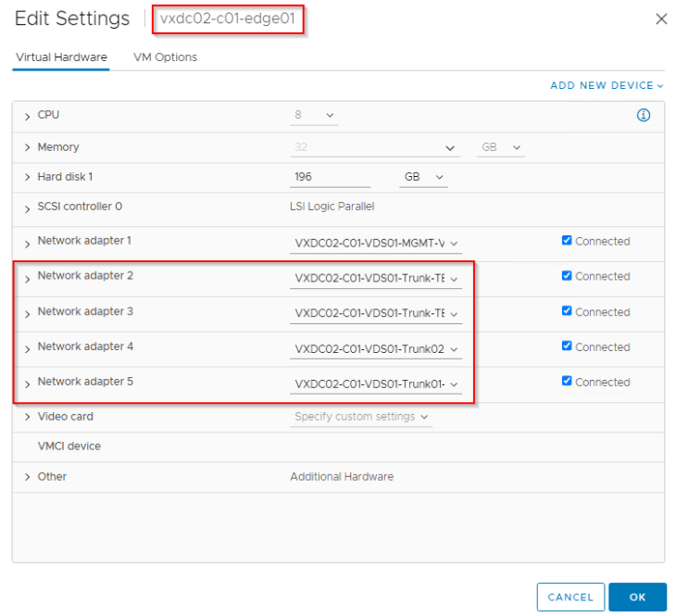676x616 pixels.
Task: Close the Edit Settings dialog
Action: pos(661,19)
